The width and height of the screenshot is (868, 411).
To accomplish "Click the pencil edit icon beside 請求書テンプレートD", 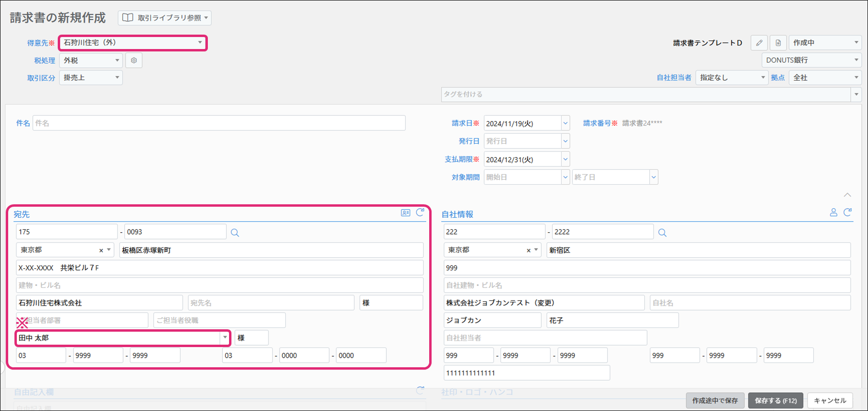I will tap(759, 43).
